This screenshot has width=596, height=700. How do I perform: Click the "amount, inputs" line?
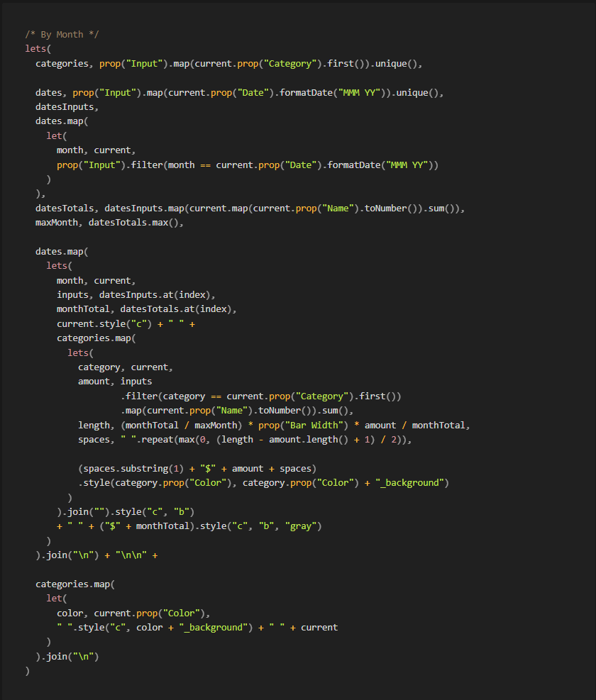[x=115, y=382]
